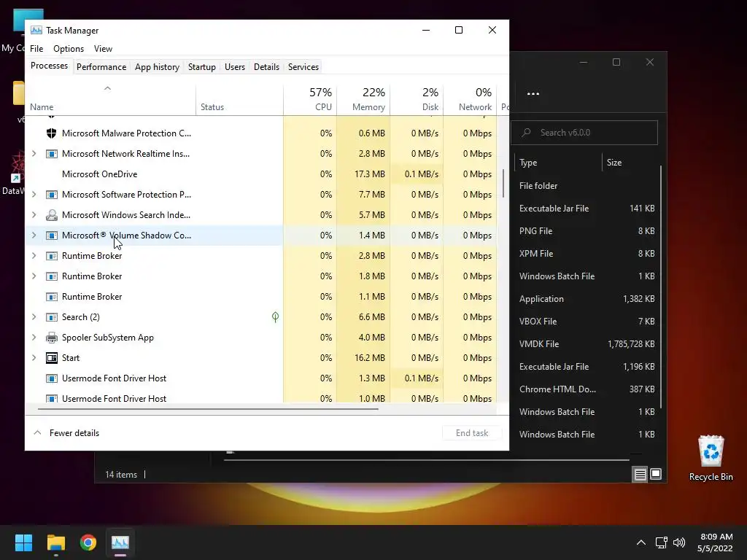The image size is (747, 560).
Task: Switch to the Users tab
Action: [x=235, y=67]
